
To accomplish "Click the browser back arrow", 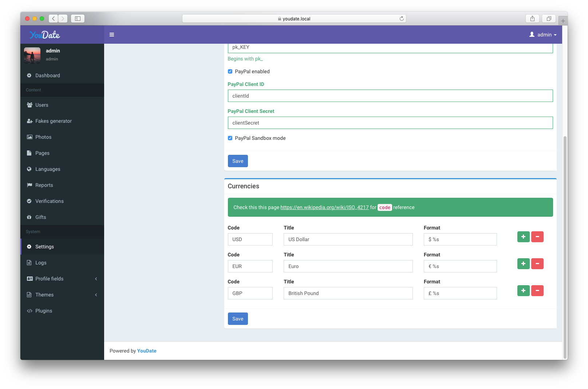I will coord(54,19).
